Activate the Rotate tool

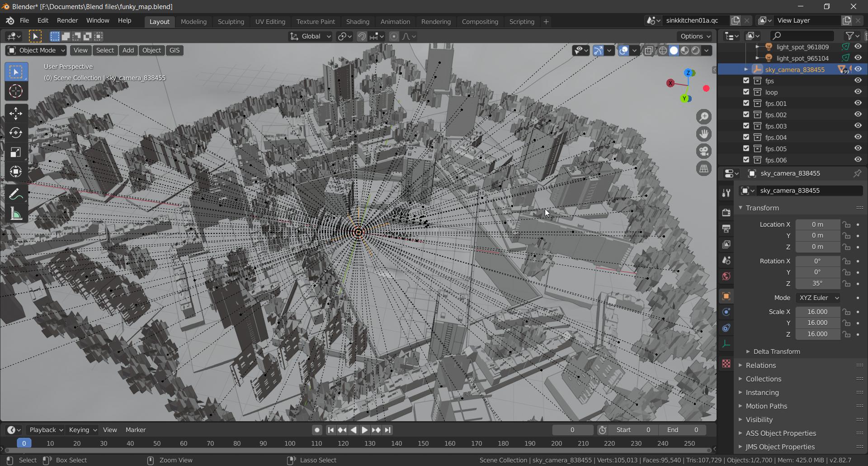pos(16,133)
